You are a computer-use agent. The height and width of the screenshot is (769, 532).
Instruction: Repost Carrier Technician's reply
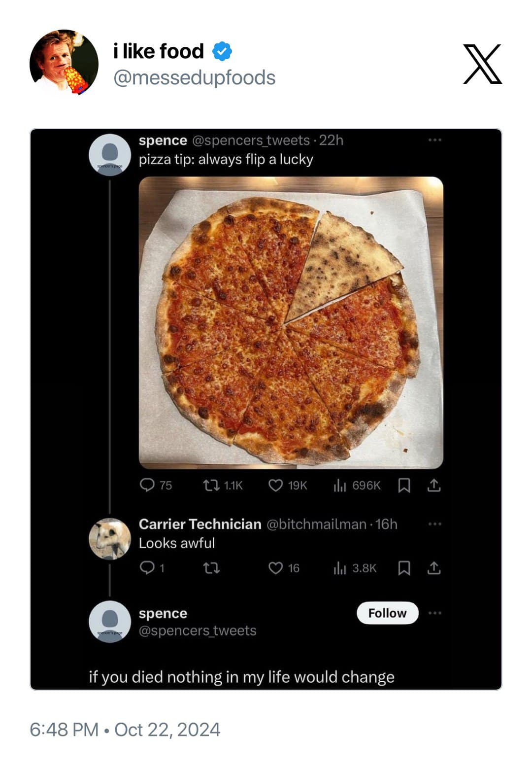pos(212,568)
